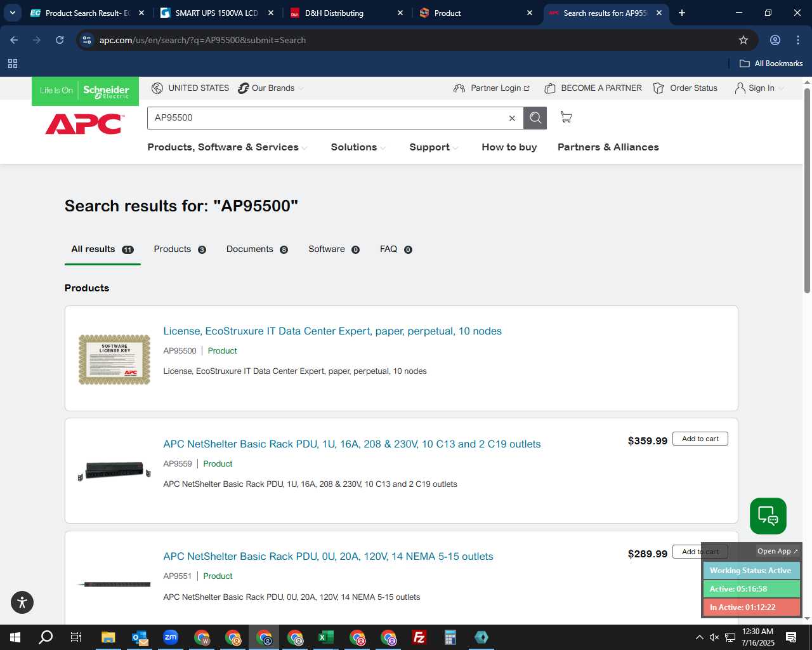Open How to buy menu item

click(x=509, y=147)
